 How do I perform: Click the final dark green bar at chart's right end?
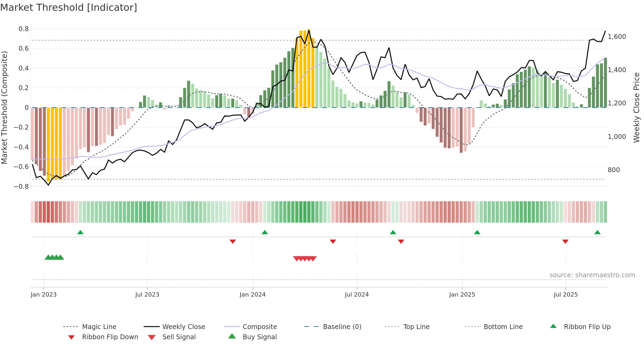605,83
